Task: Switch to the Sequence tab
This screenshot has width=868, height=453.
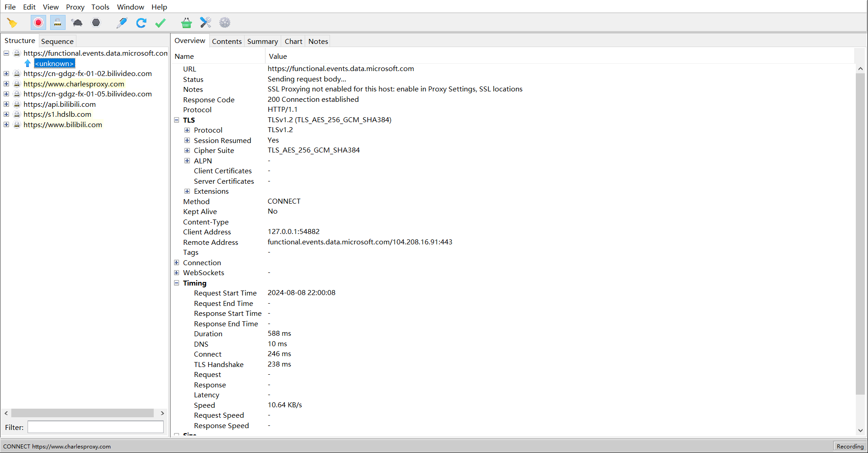Action: tap(57, 41)
